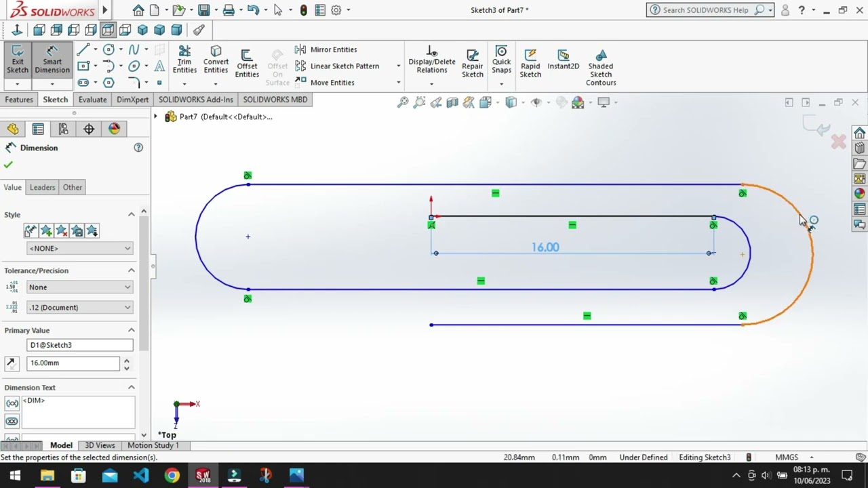This screenshot has width=868, height=488.
Task: Collapse the Primary Value section
Action: [132, 330]
